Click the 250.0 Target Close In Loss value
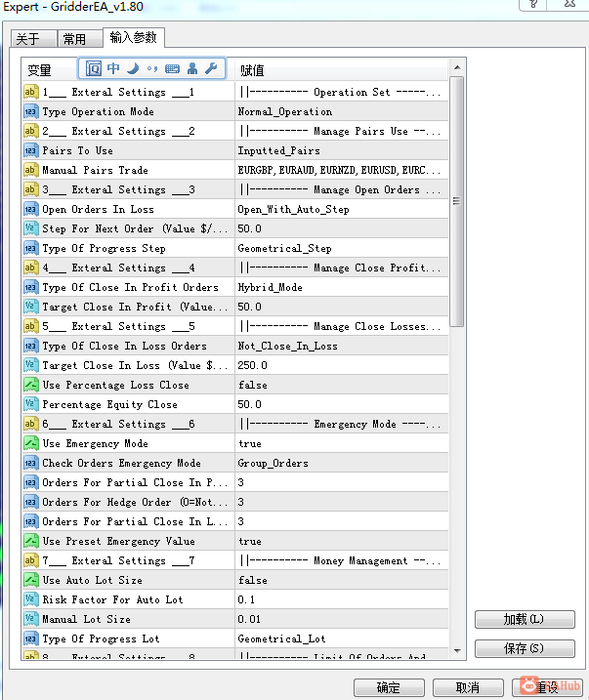This screenshot has width=589, height=700. [252, 365]
